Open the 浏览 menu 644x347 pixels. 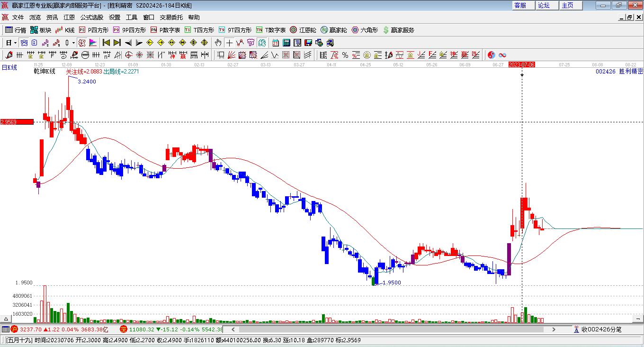(35, 17)
